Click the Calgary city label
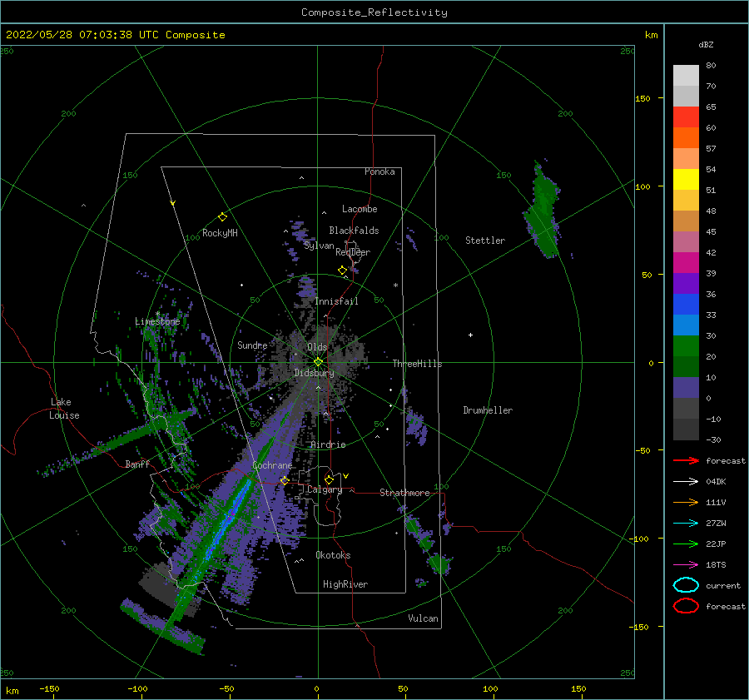The width and height of the screenshot is (749, 700). click(325, 489)
